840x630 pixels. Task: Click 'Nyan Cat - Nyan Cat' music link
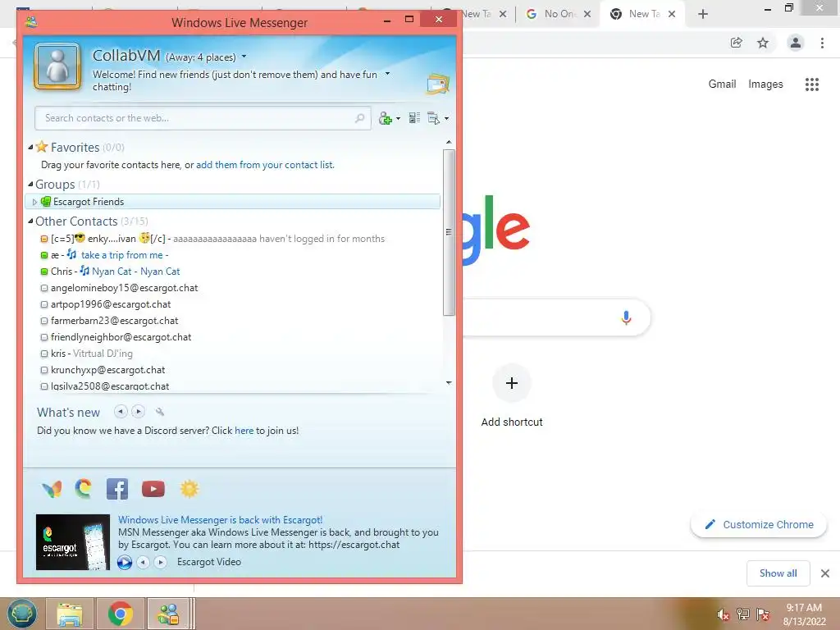click(135, 271)
